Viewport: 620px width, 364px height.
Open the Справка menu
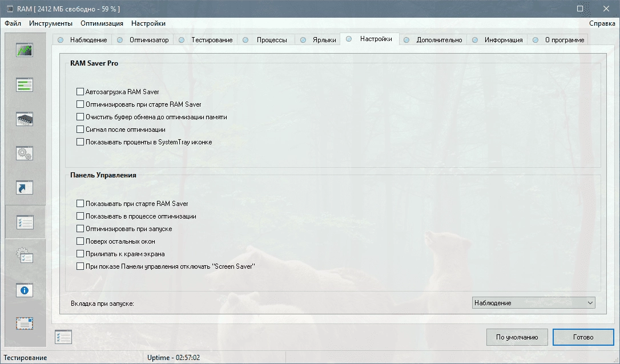coord(602,23)
